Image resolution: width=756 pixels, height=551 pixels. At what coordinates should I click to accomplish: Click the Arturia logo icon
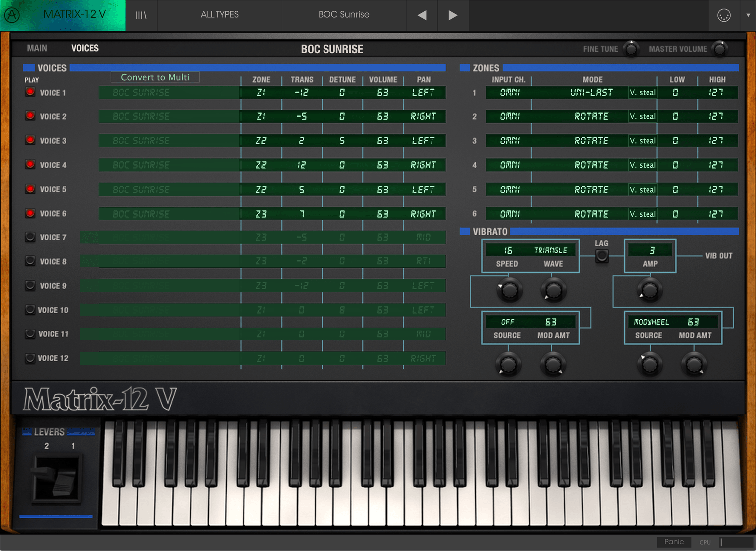click(12, 15)
